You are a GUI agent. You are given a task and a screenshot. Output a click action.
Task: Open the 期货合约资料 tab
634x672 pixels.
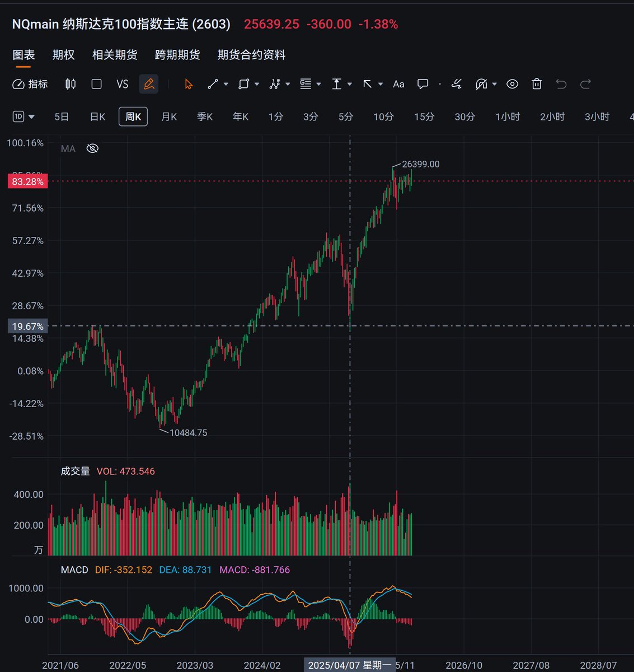(x=251, y=55)
